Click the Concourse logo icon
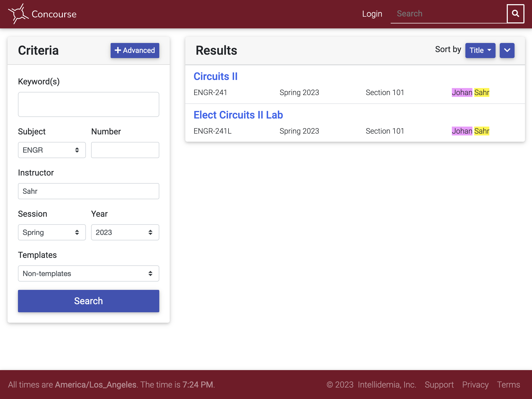The width and height of the screenshot is (532, 399). (18, 14)
